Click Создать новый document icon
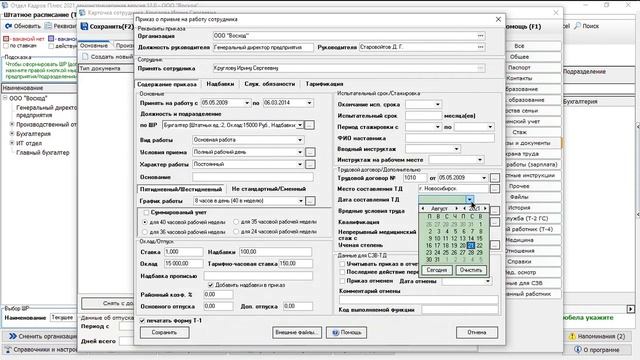 [85, 57]
